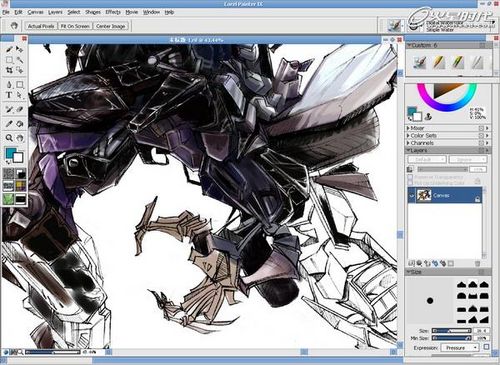
Task: Open the Paper selector in toolbox
Action: [8, 174]
